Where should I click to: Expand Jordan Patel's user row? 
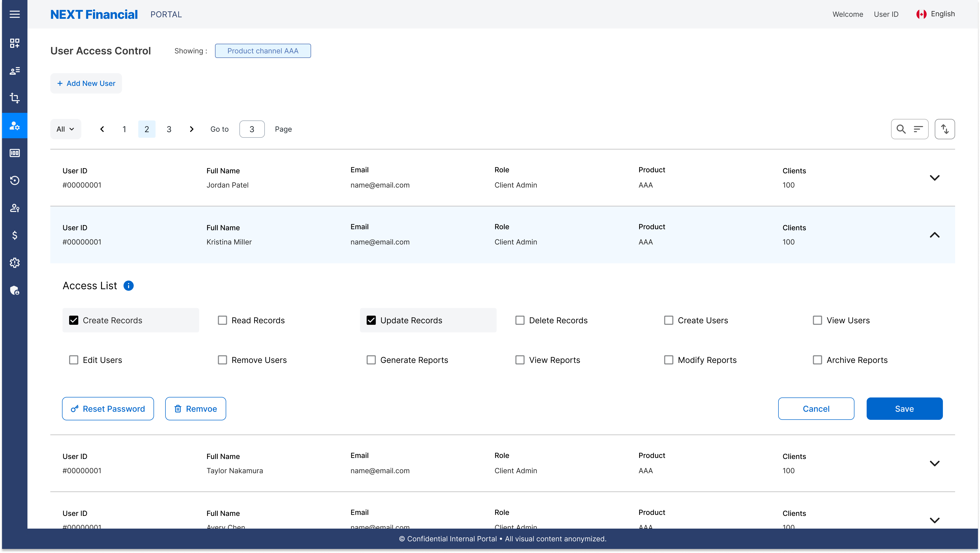(935, 177)
